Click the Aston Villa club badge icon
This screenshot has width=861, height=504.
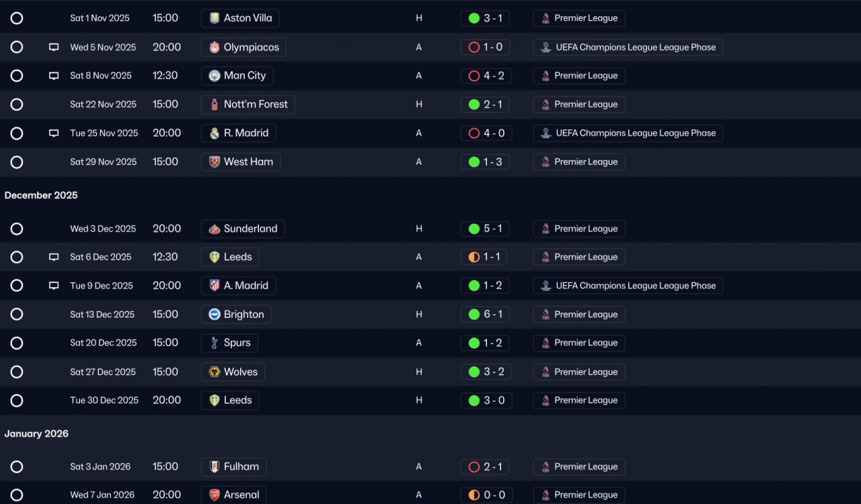tap(215, 18)
